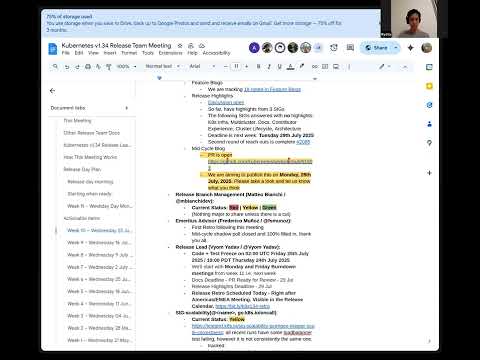The width and height of the screenshot is (480, 360).
Task: Run spelling and grammar check
Action: click(x=98, y=67)
